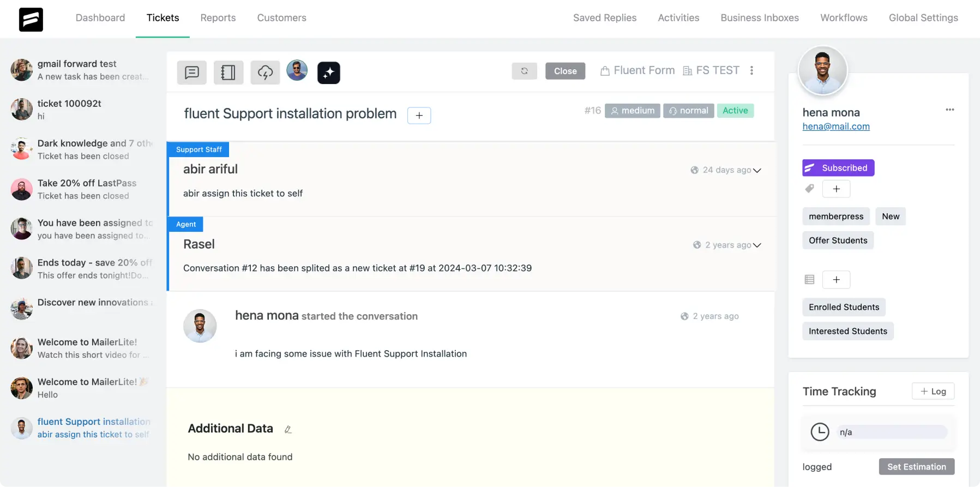Select the Tickets tab
The height and width of the screenshot is (487, 980).
pos(163,18)
